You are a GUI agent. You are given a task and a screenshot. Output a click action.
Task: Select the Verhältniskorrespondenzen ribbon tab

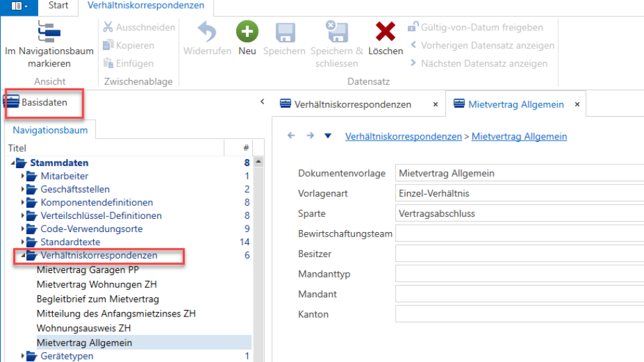coord(146,6)
